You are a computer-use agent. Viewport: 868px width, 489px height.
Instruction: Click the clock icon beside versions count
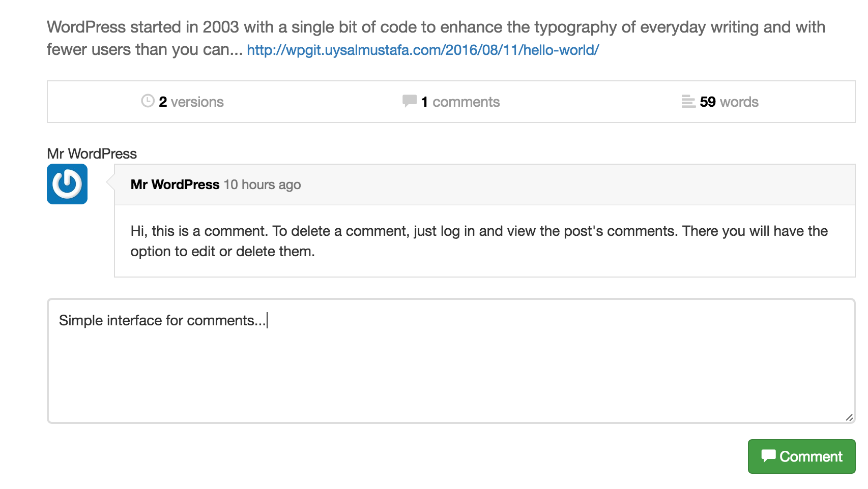coord(147,101)
